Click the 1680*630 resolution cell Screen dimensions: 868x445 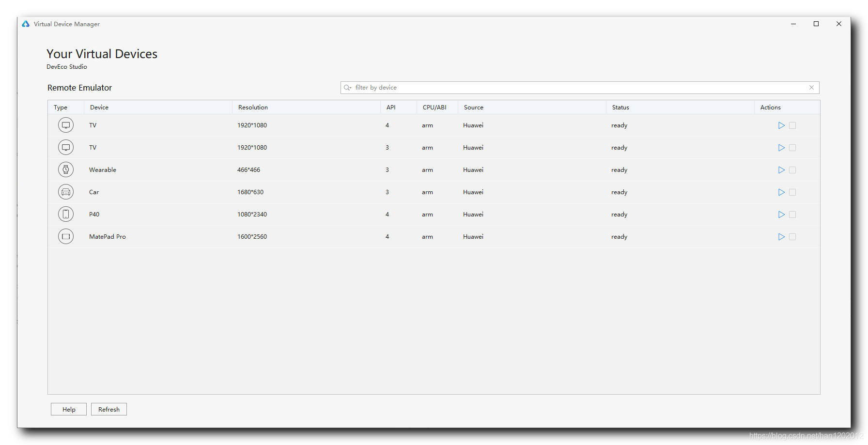(x=250, y=192)
